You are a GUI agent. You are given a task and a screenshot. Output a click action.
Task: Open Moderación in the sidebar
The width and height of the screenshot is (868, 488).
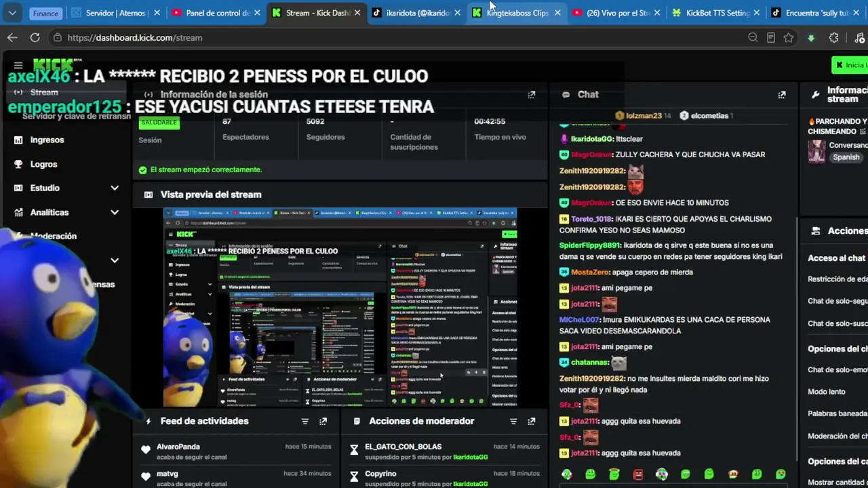tap(54, 236)
